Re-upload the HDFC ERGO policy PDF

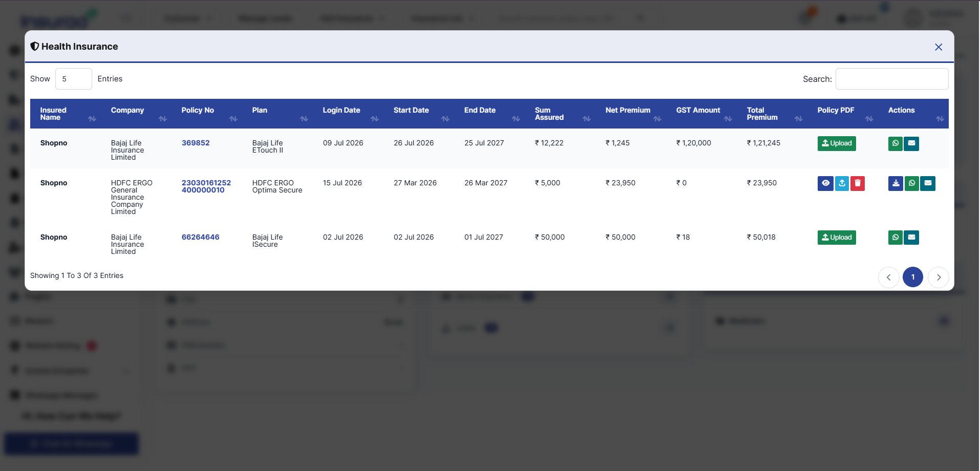pos(842,183)
